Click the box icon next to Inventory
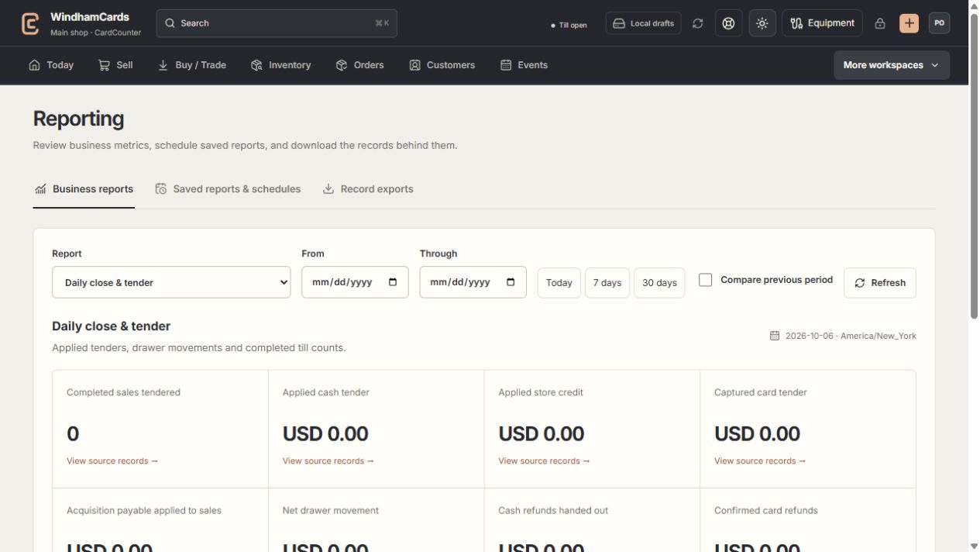Screen dimensions: 980x552 (256, 65)
